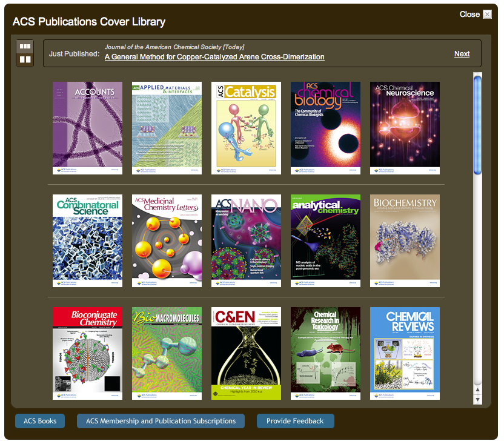Click the scrollbar up arrow
This screenshot has height=444, width=504.
pos(477,391)
